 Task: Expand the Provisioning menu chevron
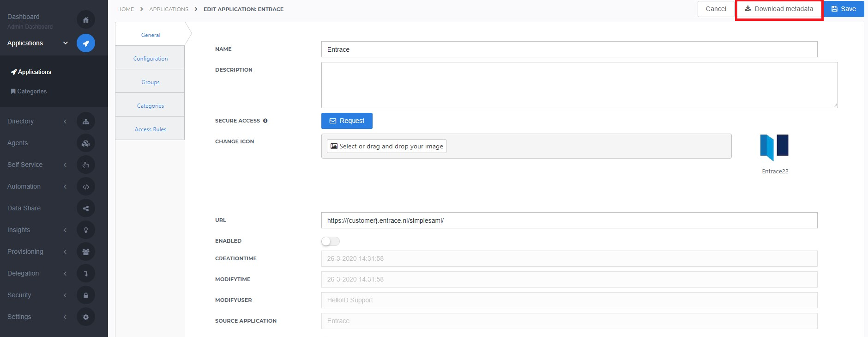(65, 252)
